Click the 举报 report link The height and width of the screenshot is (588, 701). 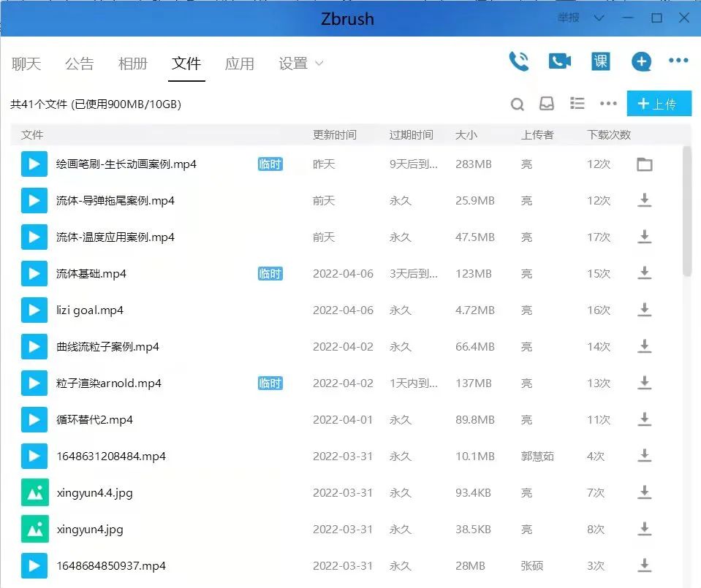click(x=568, y=18)
